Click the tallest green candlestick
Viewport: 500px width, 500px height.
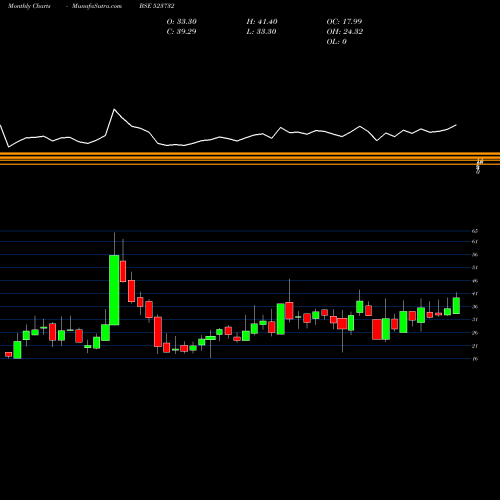114,290
